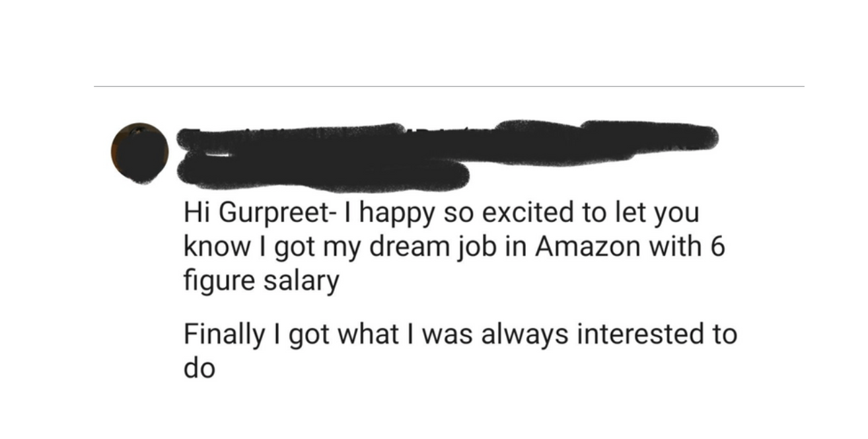Click the number "6" ending the second line
The width and height of the screenshot is (868, 439).
tap(719, 248)
